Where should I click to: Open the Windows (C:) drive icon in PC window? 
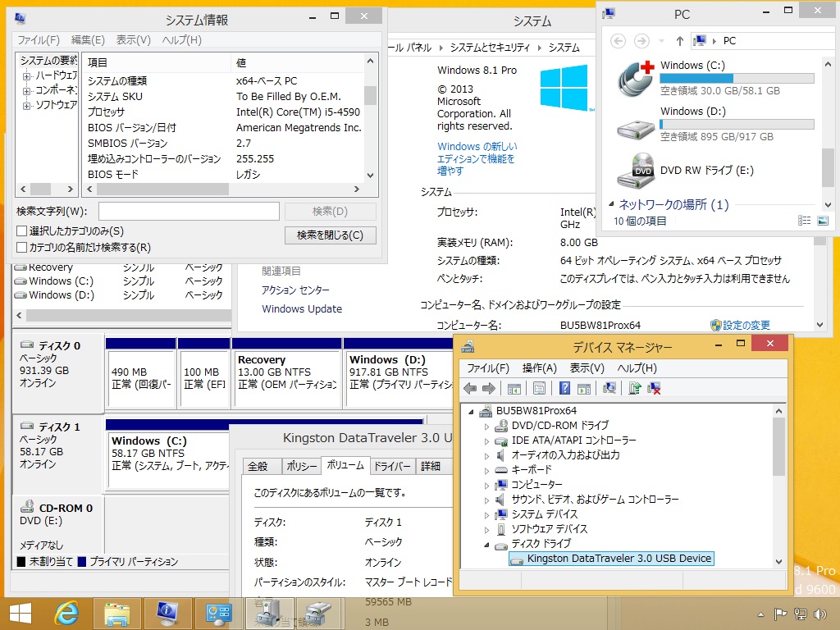[636, 78]
